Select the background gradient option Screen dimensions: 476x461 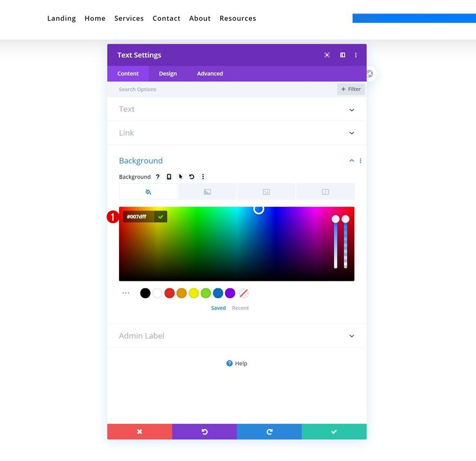tap(207, 191)
